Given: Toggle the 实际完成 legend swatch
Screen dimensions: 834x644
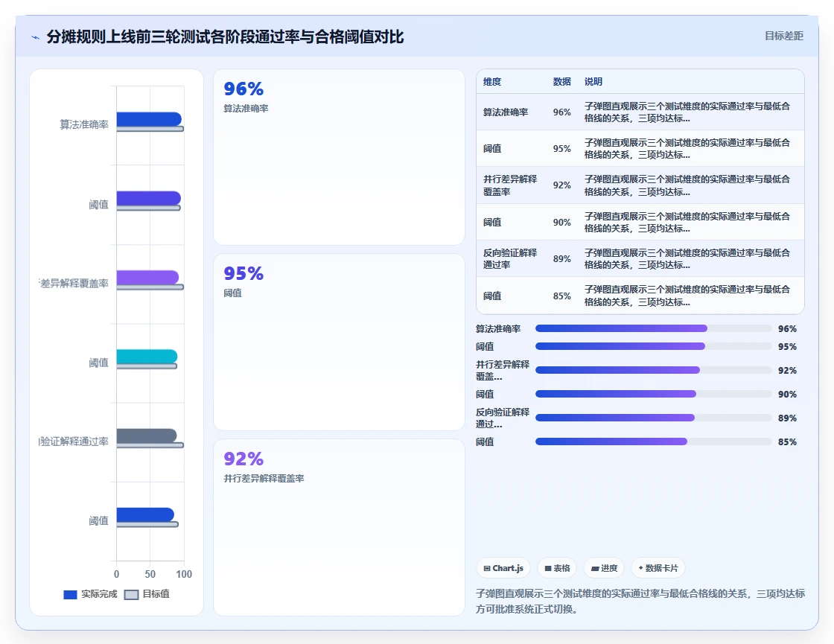Looking at the screenshot, I should (x=70, y=595).
